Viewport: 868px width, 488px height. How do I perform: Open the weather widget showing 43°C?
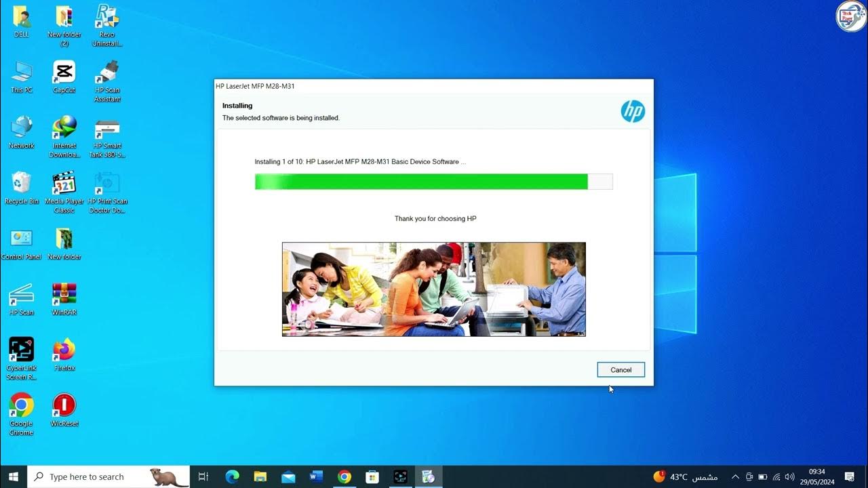pos(685,476)
